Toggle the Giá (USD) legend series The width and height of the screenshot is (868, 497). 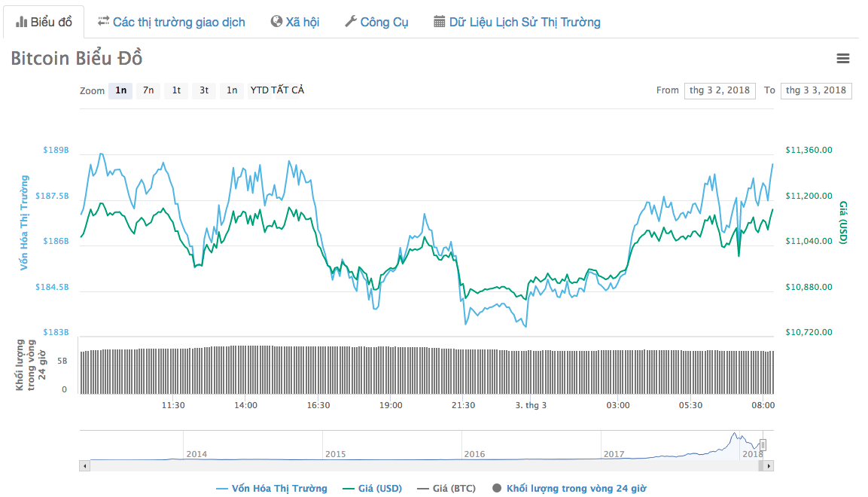(372, 488)
